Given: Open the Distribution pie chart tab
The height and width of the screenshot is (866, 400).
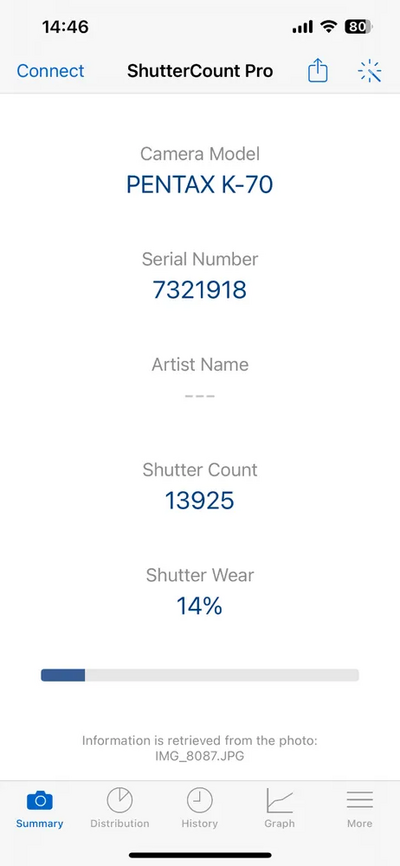Looking at the screenshot, I should 119,800.
